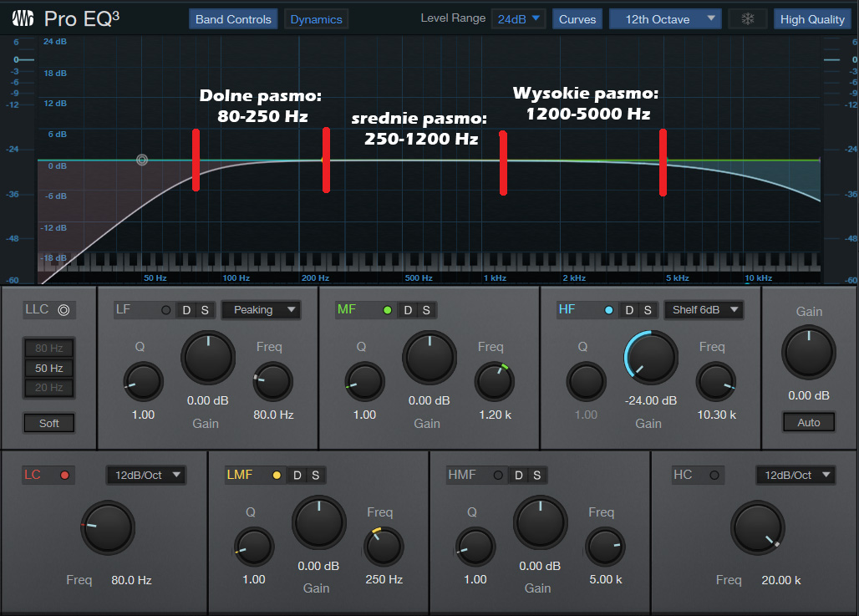
Task: Click the S solo button in MF band
Action: click(425, 310)
